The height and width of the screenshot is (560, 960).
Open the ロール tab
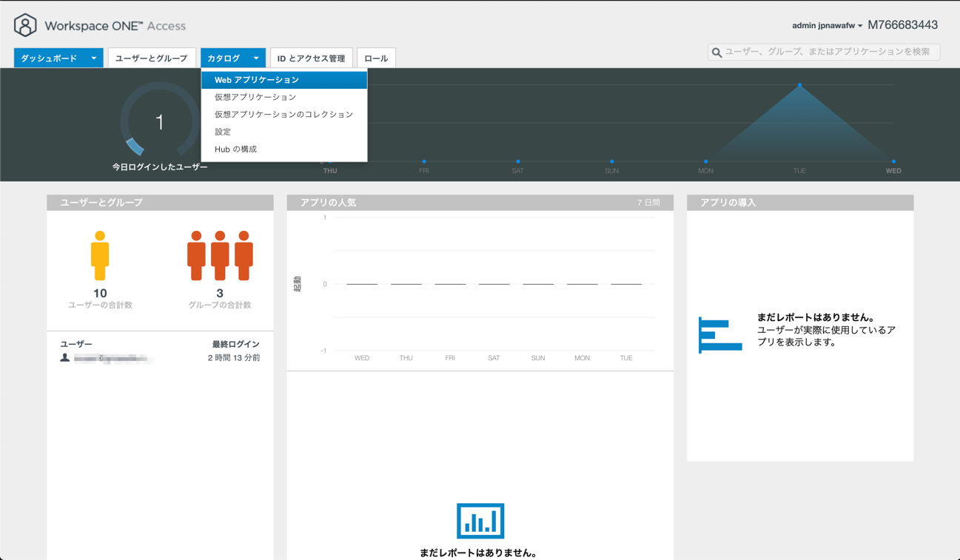click(376, 58)
